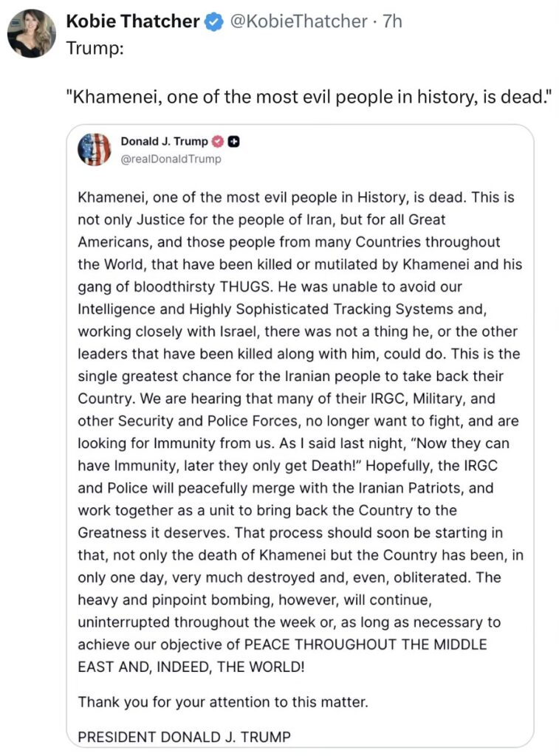Screen dimensions: 559x756
Task: Click the "PEACE THROUGHOUT THE MIDDLE" line
Action: coord(282,644)
